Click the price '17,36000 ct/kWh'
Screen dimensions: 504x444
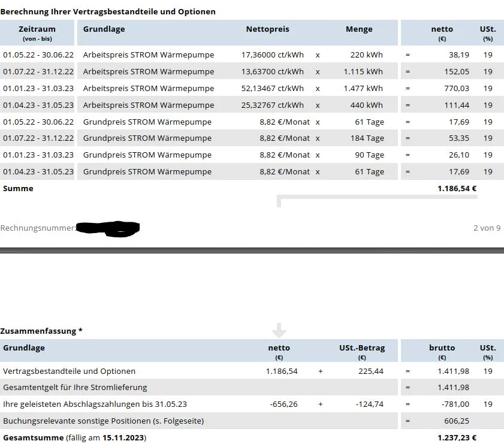(x=273, y=55)
